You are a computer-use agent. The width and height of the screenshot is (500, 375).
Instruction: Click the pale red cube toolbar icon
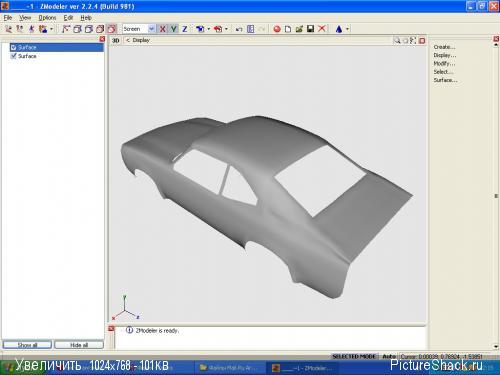(100, 29)
